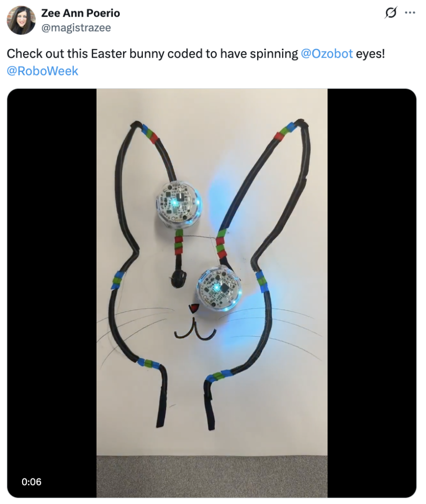This screenshot has width=426, height=504.
Task: Click the right black letterbox area
Action: pyautogui.click(x=372, y=293)
